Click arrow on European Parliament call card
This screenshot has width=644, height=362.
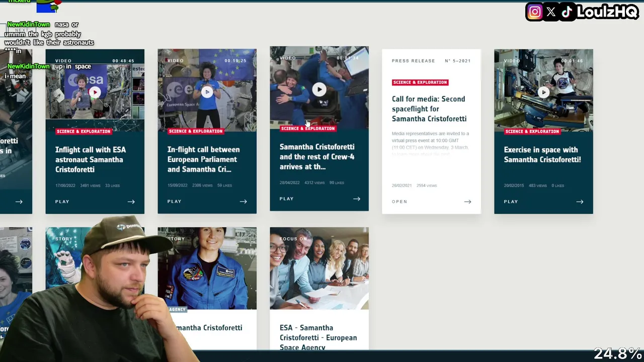pos(243,202)
